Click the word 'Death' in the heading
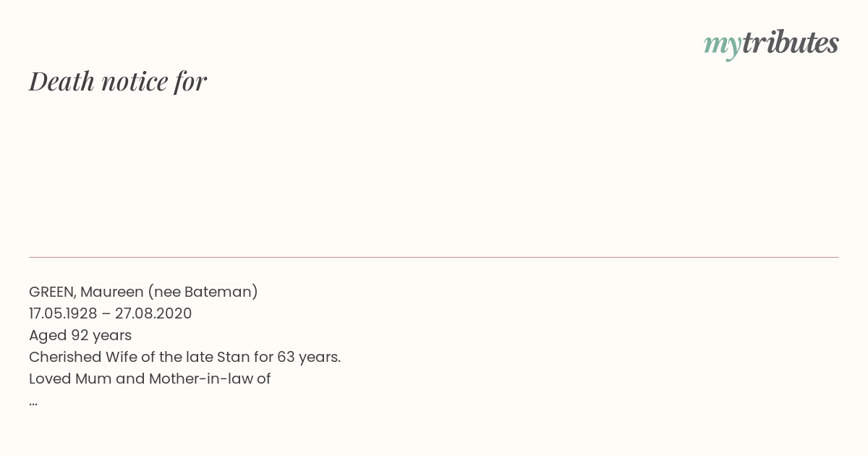The width and height of the screenshot is (868, 456). [x=61, y=81]
